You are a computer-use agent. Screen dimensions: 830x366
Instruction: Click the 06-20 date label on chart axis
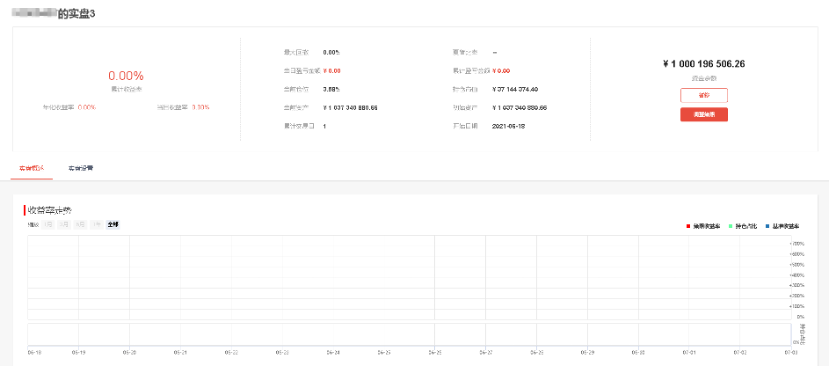[x=129, y=352]
